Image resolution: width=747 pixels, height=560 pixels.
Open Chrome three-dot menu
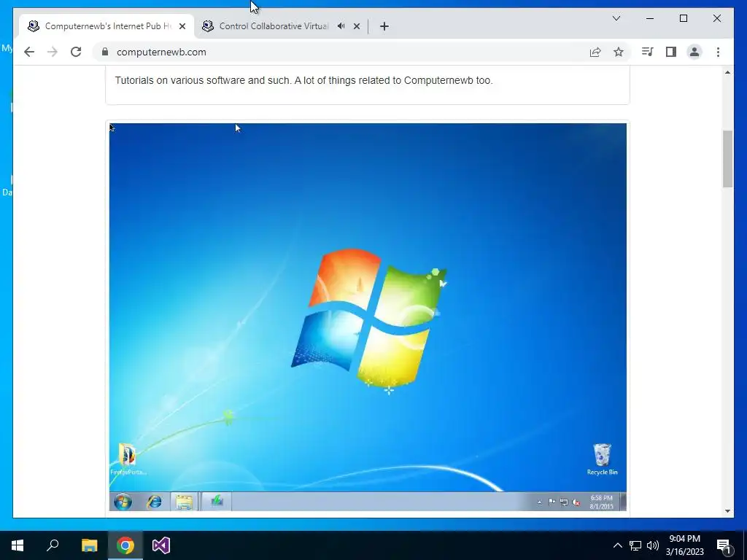718,52
